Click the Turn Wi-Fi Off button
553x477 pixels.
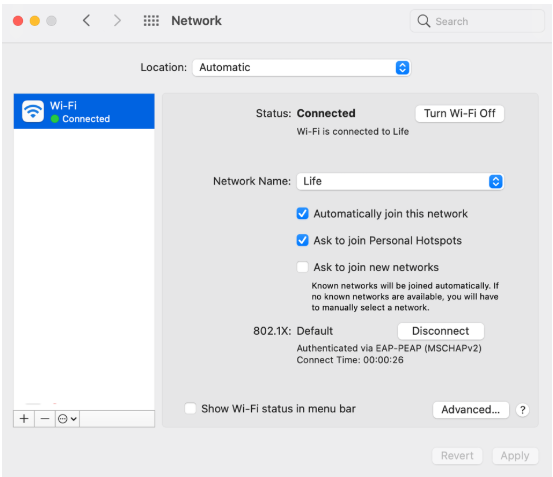pos(460,114)
